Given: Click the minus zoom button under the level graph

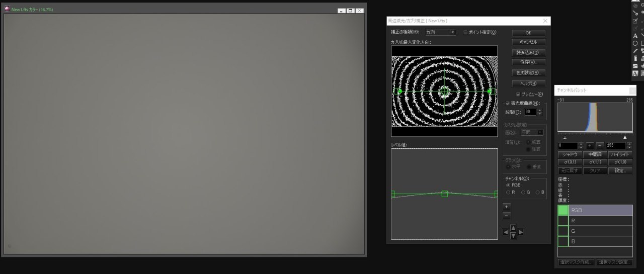Looking at the screenshot, I should pos(507,216).
